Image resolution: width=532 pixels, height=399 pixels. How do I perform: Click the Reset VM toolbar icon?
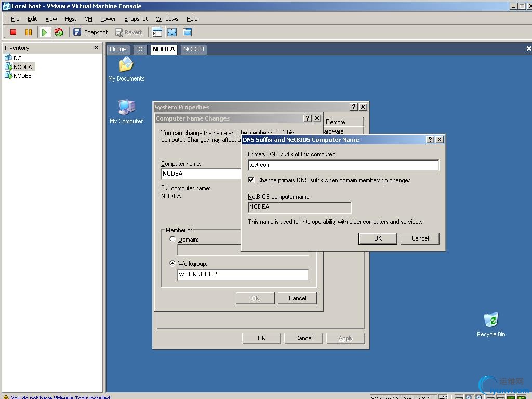(x=59, y=32)
